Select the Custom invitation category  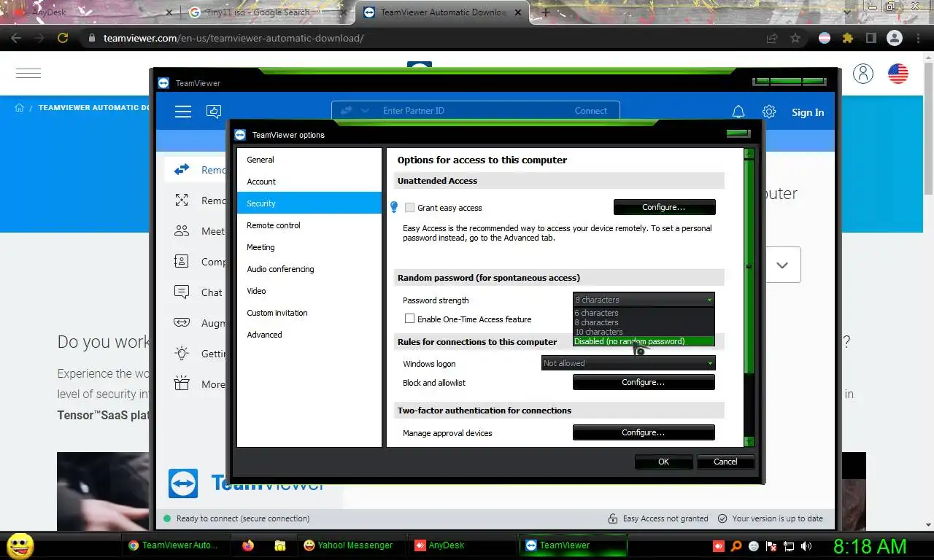click(x=309, y=313)
